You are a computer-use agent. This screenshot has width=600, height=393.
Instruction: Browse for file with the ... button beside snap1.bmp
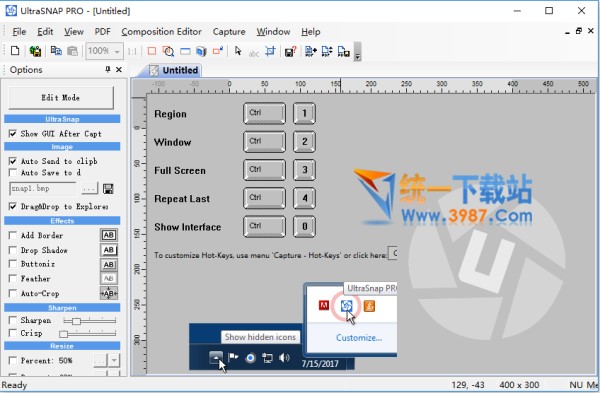click(x=89, y=189)
